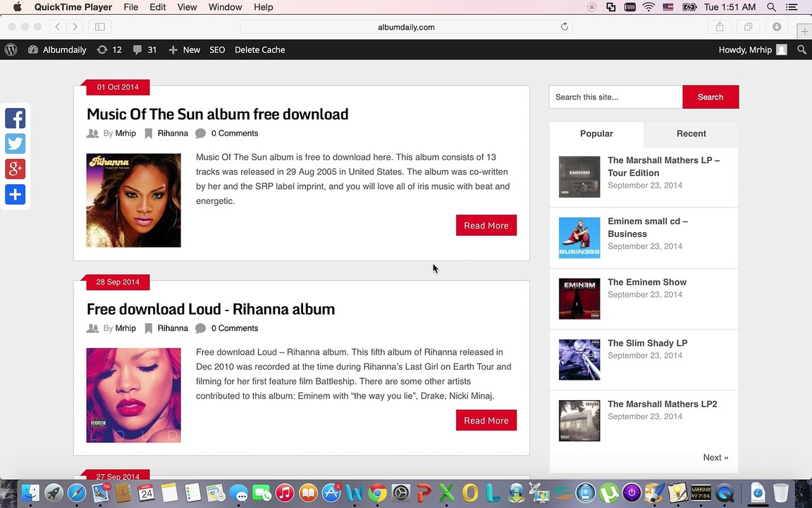This screenshot has width=812, height=508.
Task: Open 0 Comments on Loud album post
Action: pos(234,328)
